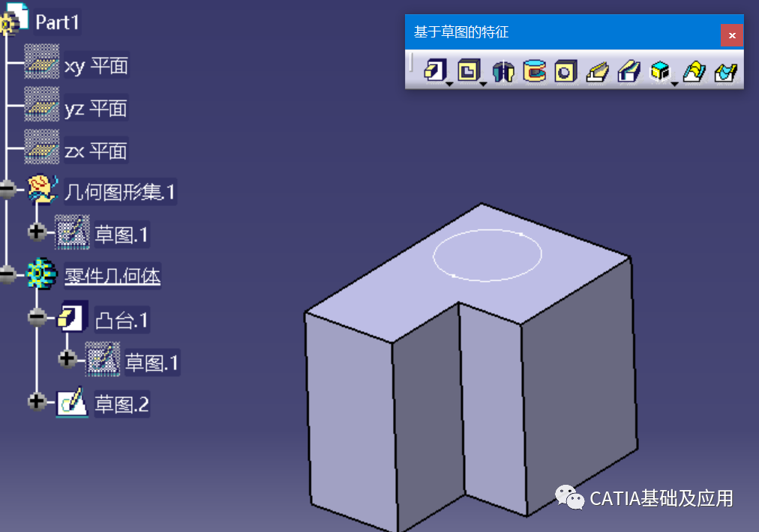Select the Pad (凸台) tool icon
The image size is (759, 532).
(x=435, y=71)
